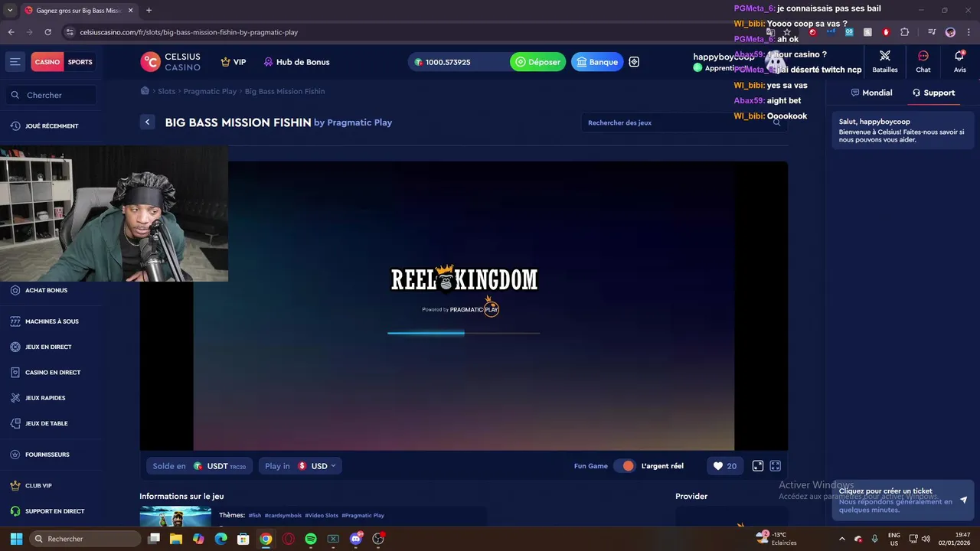Click Pragmatic Play link in game title

(359, 122)
